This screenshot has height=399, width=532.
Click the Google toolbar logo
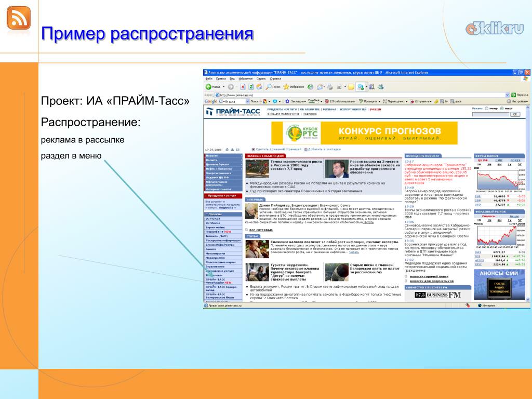(210, 101)
